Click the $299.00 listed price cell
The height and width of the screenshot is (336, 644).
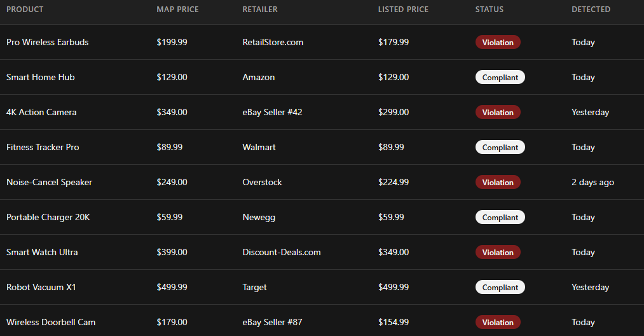[x=393, y=113]
